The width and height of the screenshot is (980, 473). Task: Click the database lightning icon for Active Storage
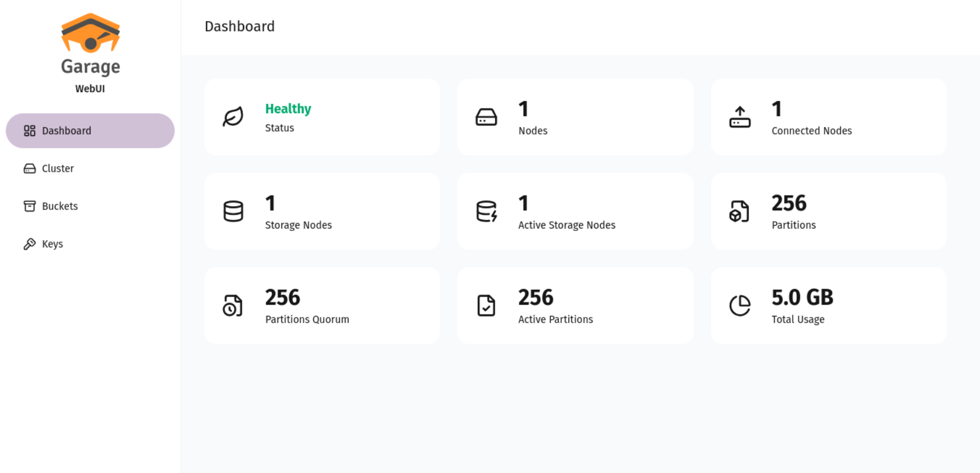coord(486,211)
